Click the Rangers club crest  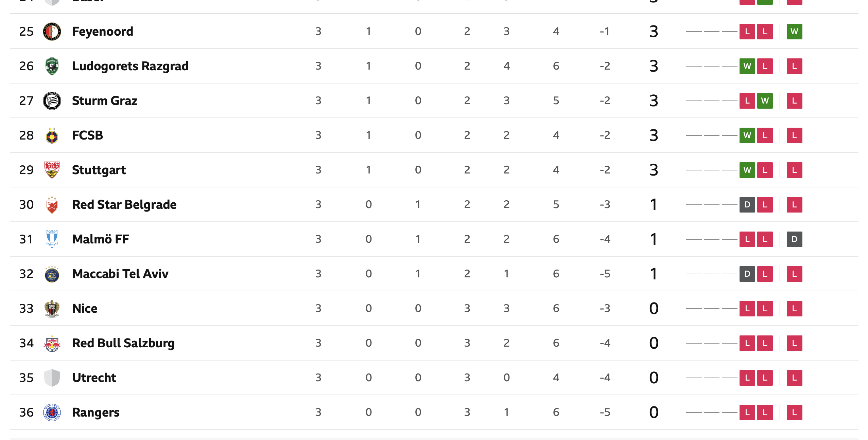click(52, 412)
